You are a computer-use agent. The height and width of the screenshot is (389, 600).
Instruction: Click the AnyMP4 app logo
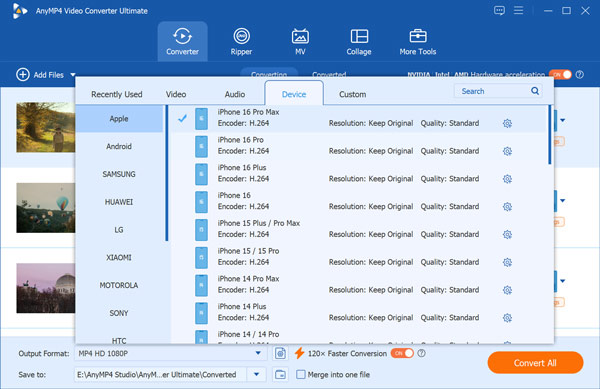click(x=19, y=11)
